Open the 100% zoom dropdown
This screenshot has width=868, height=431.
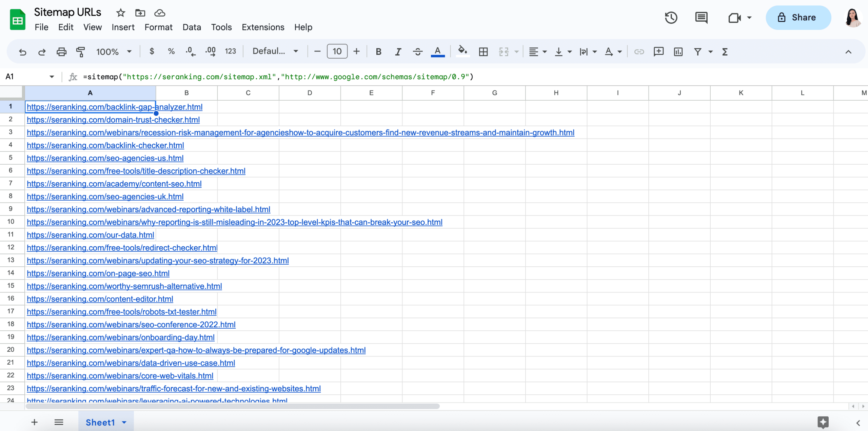click(x=114, y=52)
